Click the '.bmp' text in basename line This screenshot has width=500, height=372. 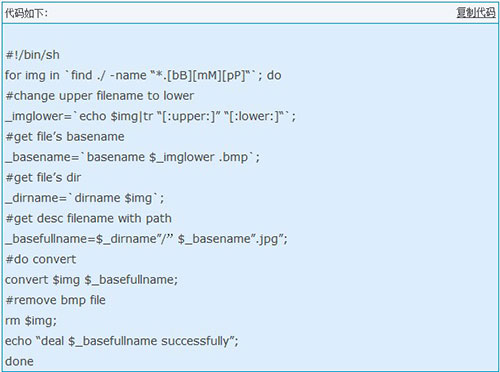point(234,157)
